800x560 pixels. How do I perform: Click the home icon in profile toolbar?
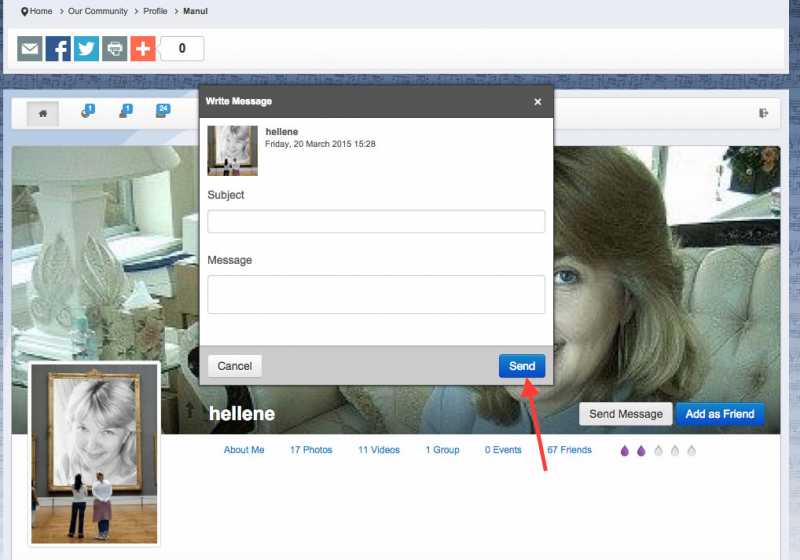(43, 113)
